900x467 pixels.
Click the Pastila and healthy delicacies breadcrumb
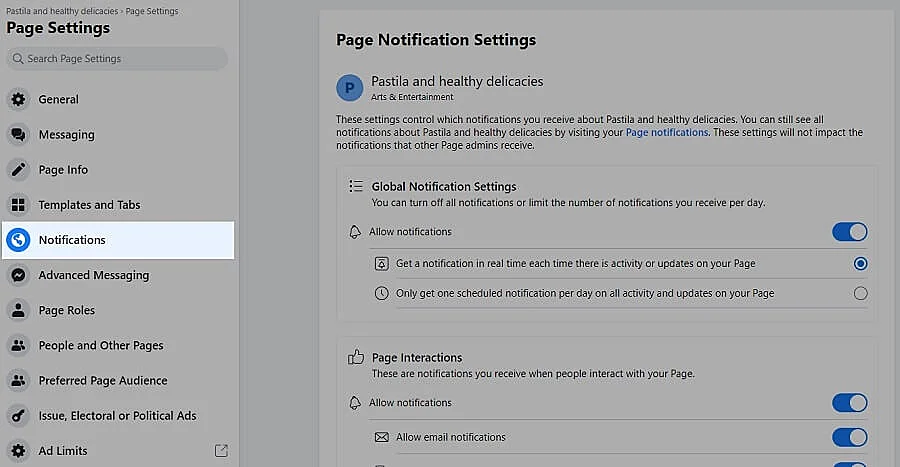(62, 11)
